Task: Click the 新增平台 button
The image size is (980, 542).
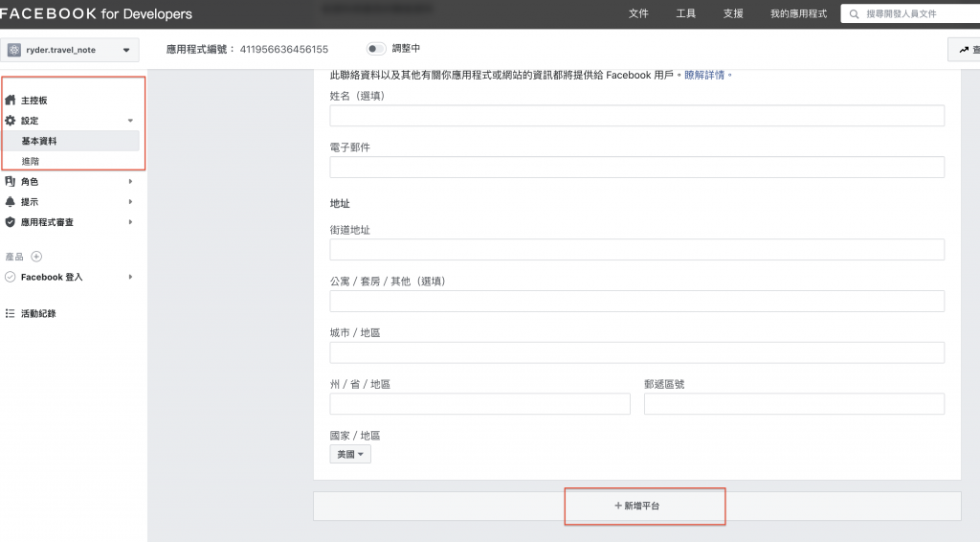Action: pyautogui.click(x=636, y=506)
